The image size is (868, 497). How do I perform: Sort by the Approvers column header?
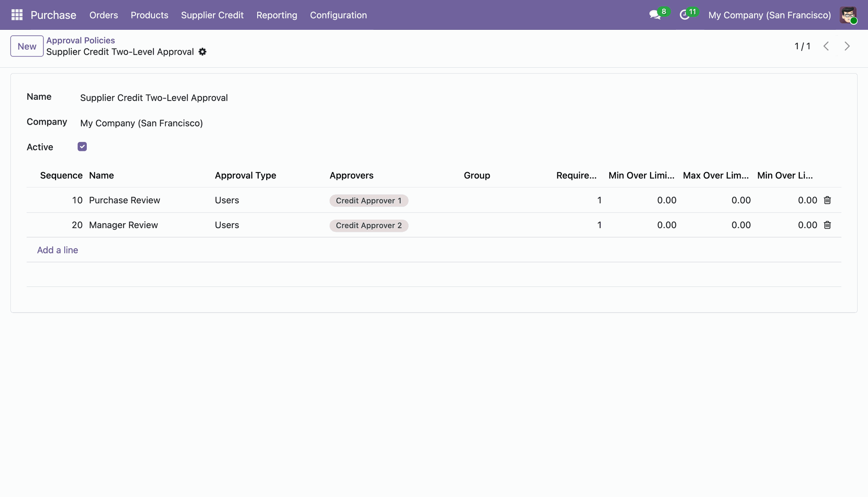coord(351,175)
